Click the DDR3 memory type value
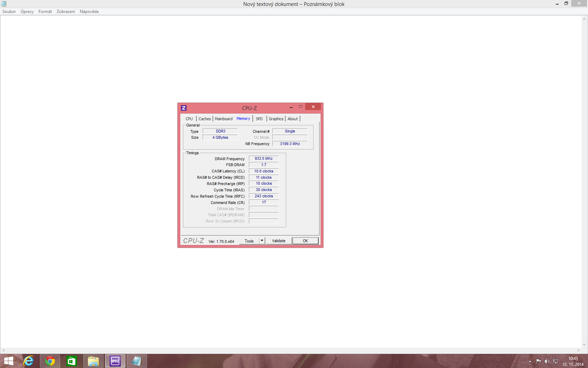Screen dimensions: 588x368 [220, 131]
